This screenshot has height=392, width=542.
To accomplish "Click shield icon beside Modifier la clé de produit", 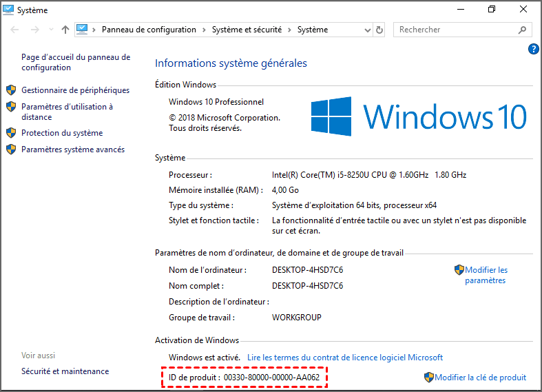I will (428, 378).
